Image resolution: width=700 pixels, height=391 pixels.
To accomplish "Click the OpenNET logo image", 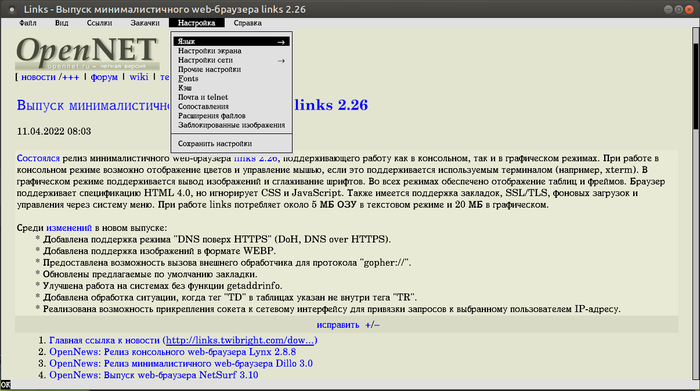I will tap(88, 53).
